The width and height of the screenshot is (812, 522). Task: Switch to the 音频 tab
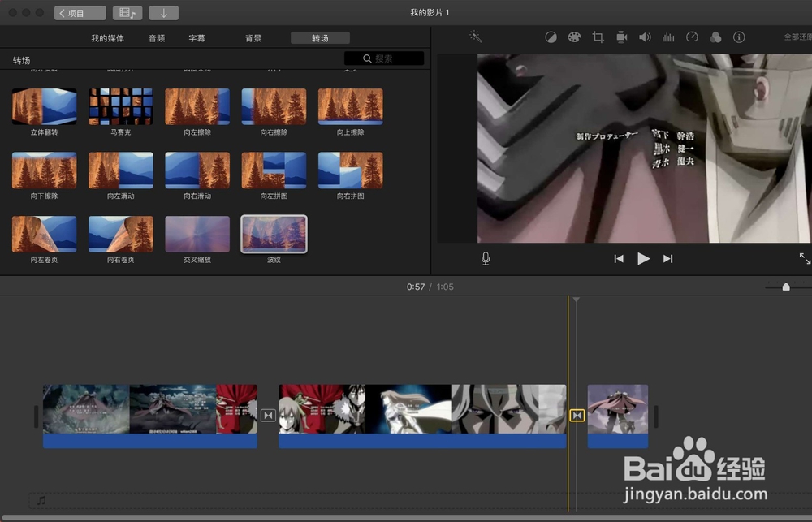[x=157, y=38]
